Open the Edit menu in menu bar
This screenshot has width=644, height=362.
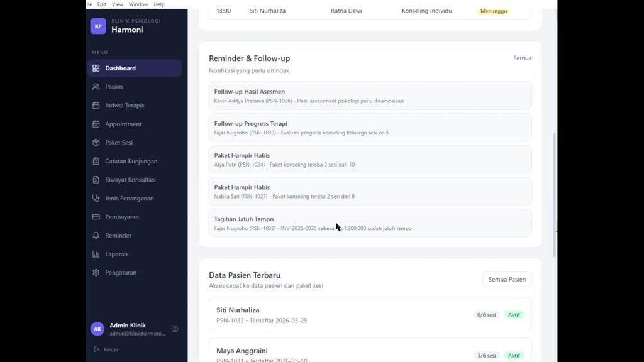click(x=102, y=4)
